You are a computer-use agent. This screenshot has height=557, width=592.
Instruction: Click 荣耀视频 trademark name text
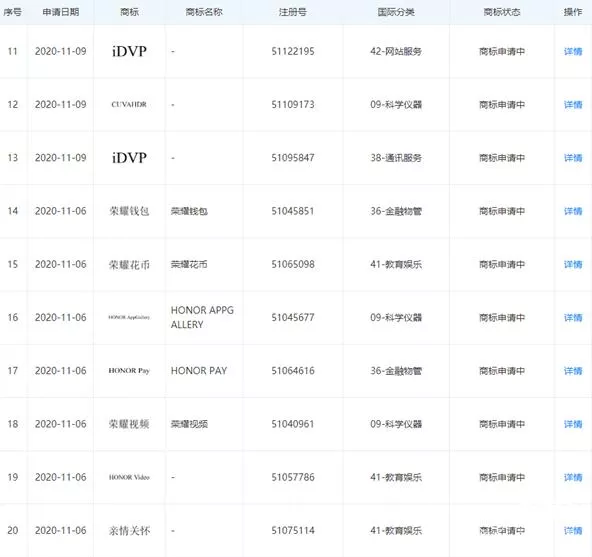coord(189,424)
